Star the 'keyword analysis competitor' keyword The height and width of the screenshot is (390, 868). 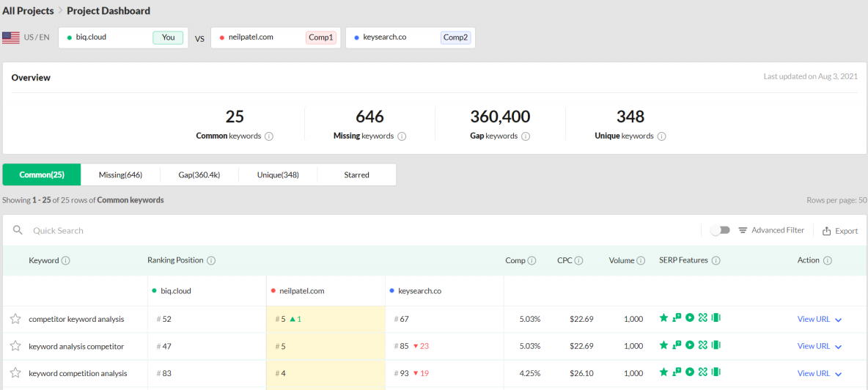click(x=15, y=346)
